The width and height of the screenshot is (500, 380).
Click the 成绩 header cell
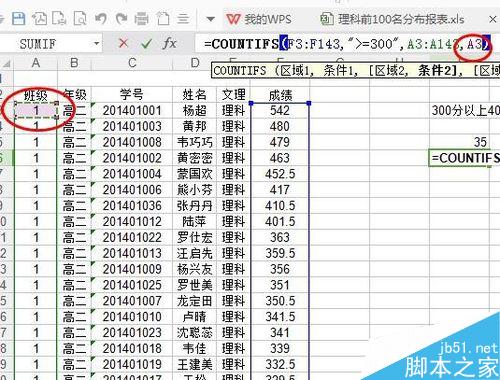point(280,95)
